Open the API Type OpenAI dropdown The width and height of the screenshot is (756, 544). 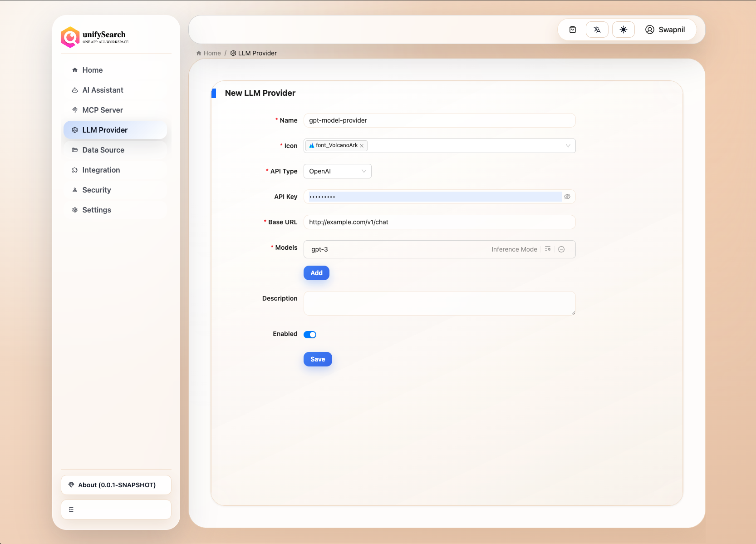click(337, 171)
